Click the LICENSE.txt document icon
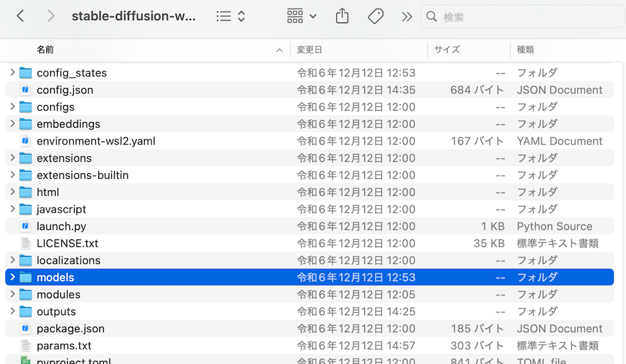 (x=26, y=243)
